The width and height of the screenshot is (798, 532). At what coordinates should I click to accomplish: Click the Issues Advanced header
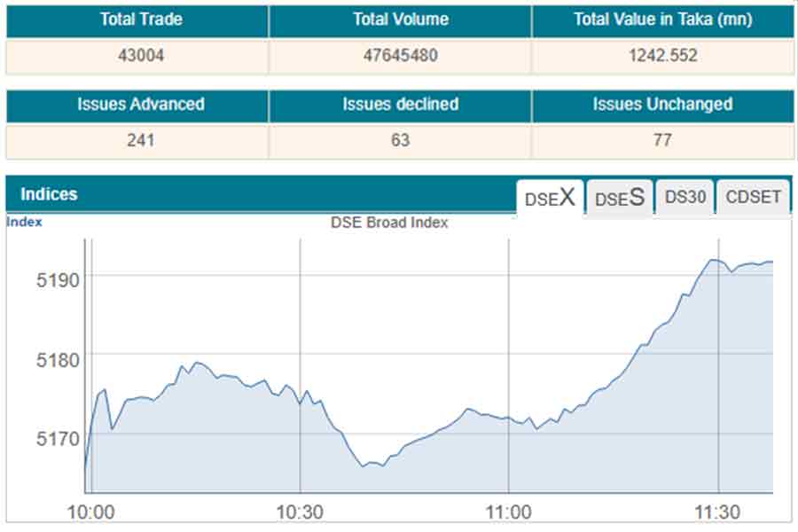point(137,105)
